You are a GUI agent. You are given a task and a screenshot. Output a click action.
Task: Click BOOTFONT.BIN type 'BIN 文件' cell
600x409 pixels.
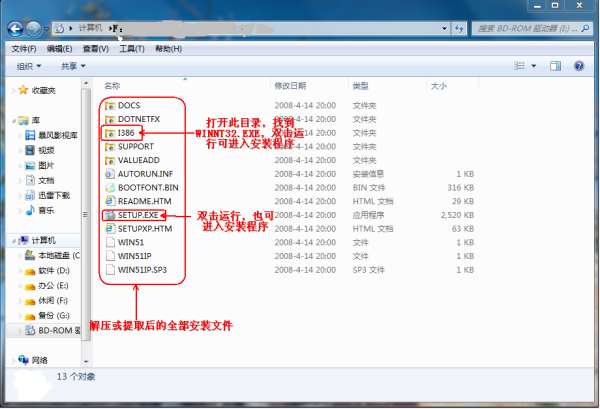click(368, 187)
